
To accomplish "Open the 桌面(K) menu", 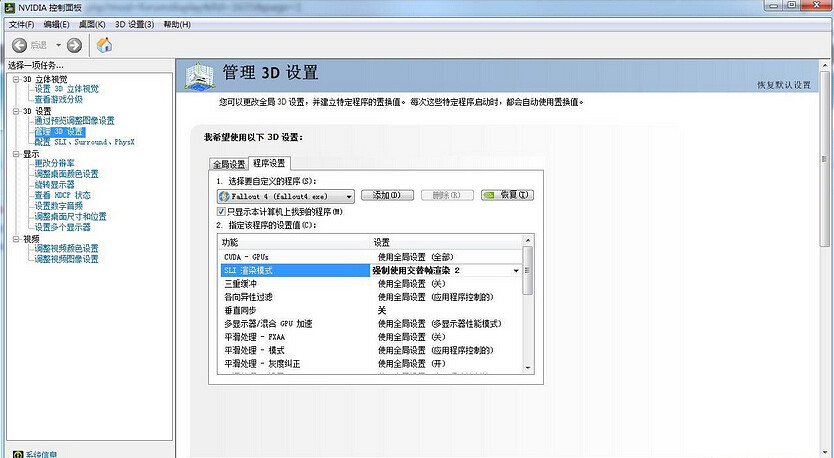I will 92,24.
